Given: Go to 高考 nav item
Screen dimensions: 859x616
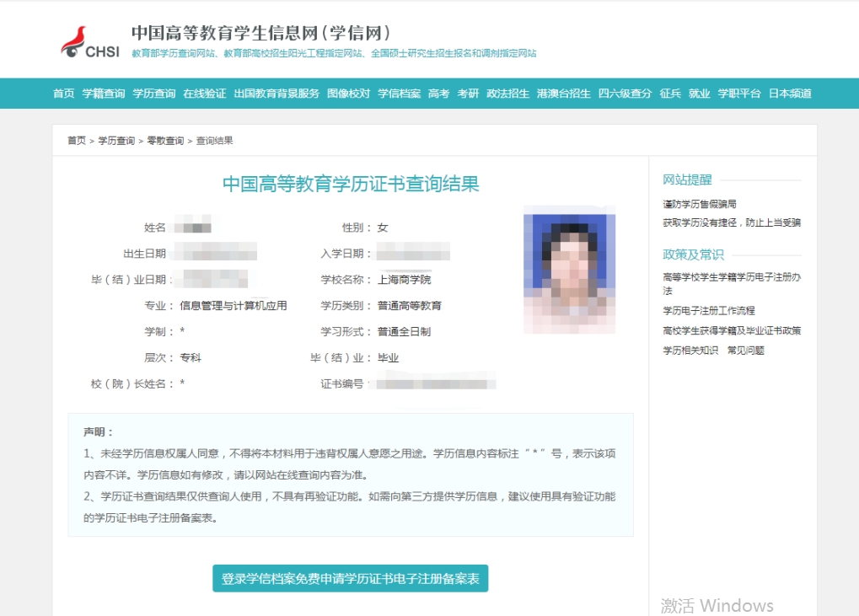Looking at the screenshot, I should pos(439,94).
